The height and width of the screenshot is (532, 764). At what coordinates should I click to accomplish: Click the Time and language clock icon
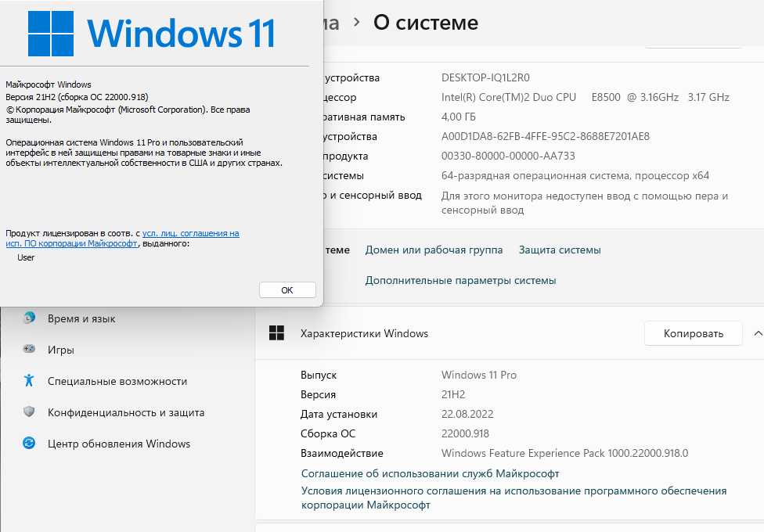coord(29,318)
